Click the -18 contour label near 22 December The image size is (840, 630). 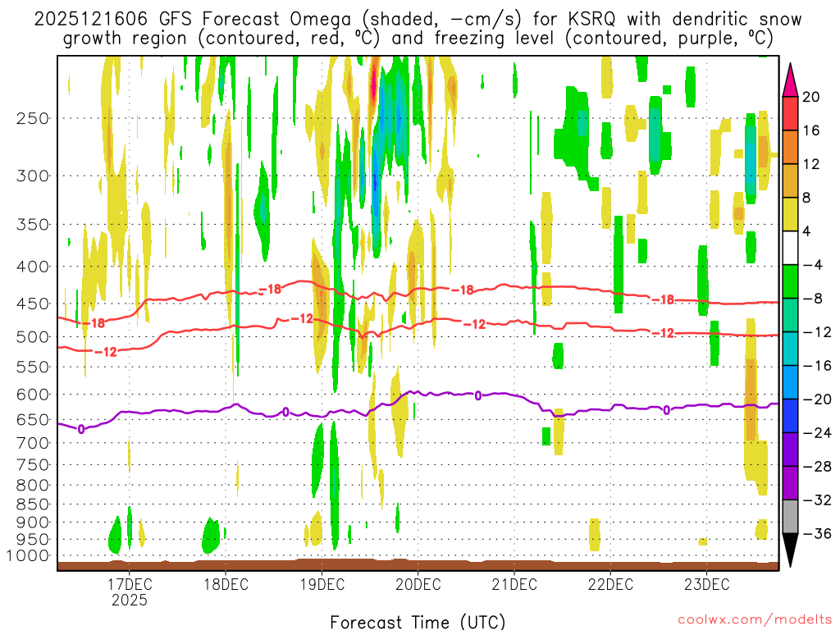(x=663, y=300)
